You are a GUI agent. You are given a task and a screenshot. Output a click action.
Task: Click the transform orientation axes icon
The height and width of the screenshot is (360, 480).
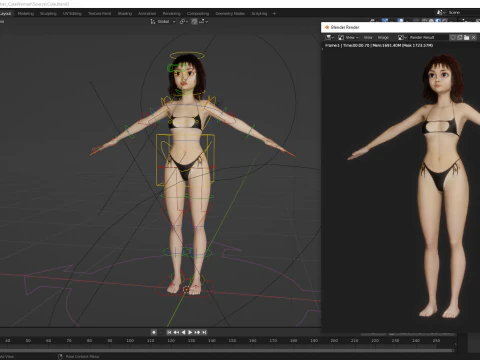coord(153,22)
